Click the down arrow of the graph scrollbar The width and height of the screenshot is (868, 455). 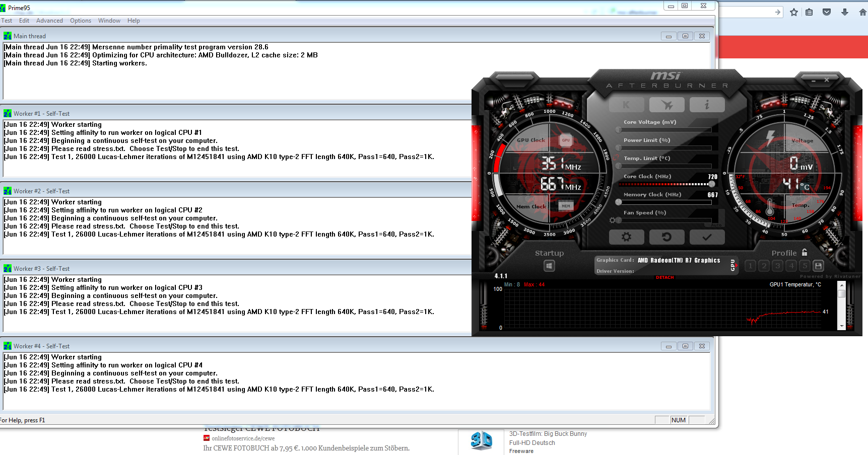[841, 326]
